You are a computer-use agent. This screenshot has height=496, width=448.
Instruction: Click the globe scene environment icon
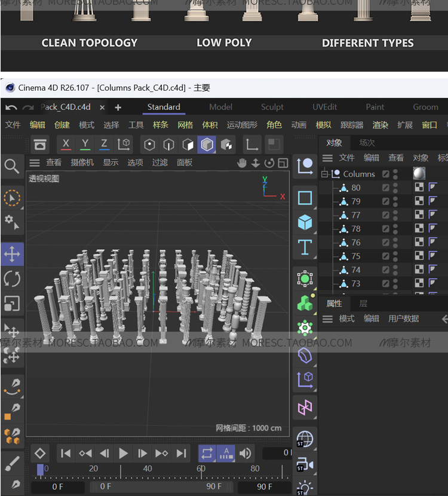click(305, 439)
